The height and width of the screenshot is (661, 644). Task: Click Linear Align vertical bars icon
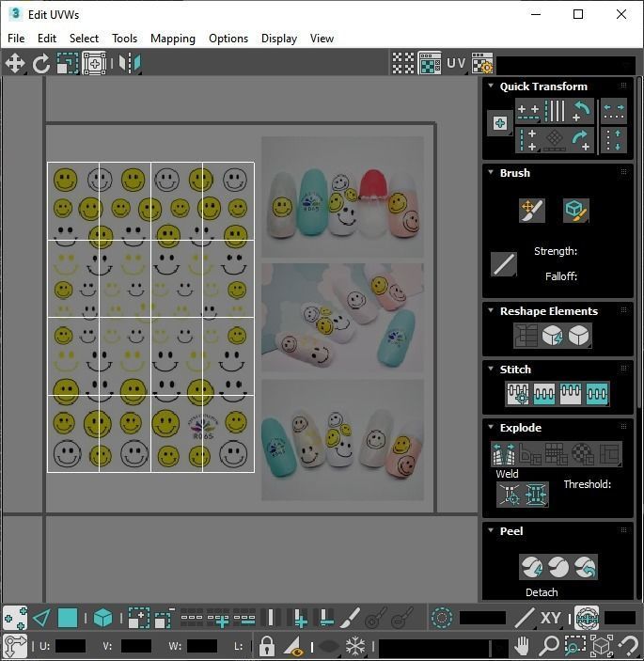coord(555,111)
